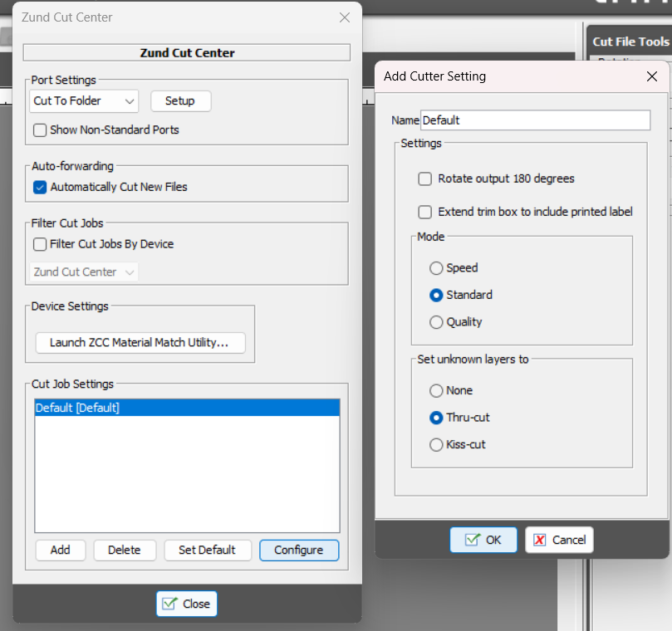Click the checkmark icon on Close button
The width and height of the screenshot is (672, 631).
coord(169,604)
